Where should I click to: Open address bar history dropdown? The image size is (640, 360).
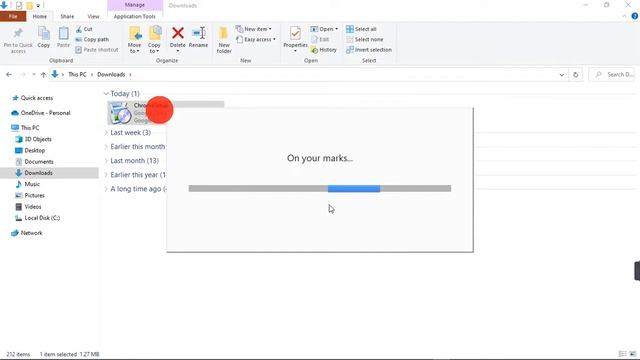[x=562, y=75]
